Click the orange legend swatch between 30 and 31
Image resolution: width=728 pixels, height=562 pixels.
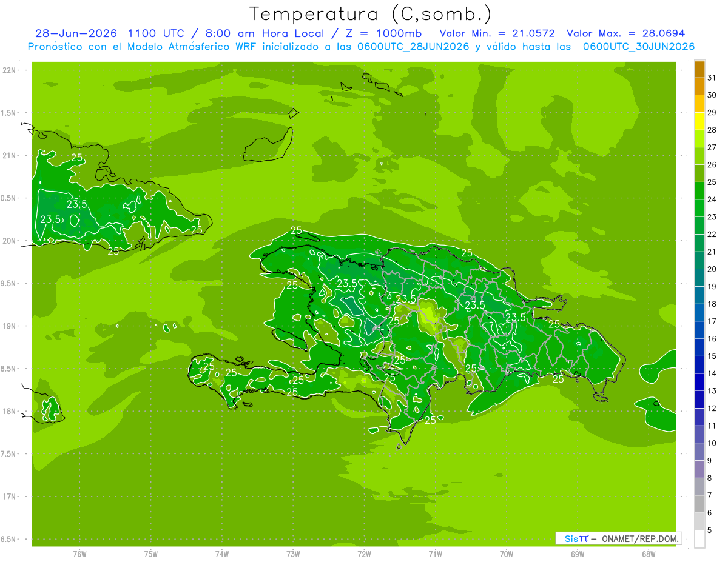click(699, 86)
